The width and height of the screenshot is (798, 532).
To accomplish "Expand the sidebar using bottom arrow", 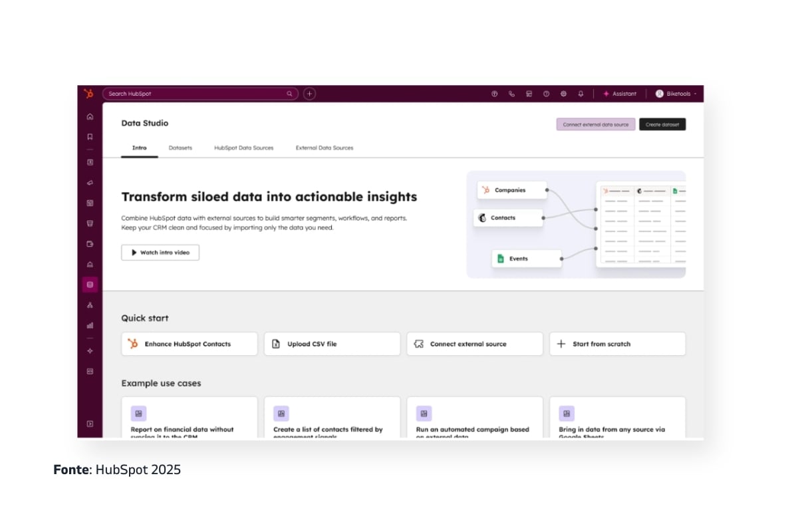I will [x=90, y=424].
